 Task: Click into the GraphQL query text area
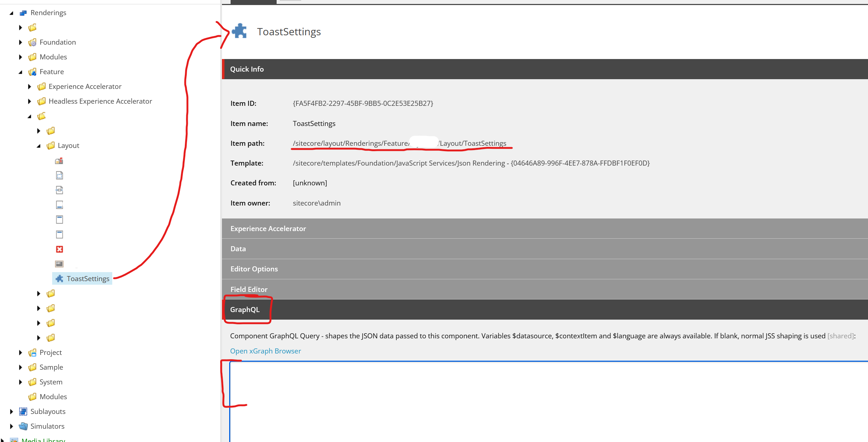(x=540, y=400)
